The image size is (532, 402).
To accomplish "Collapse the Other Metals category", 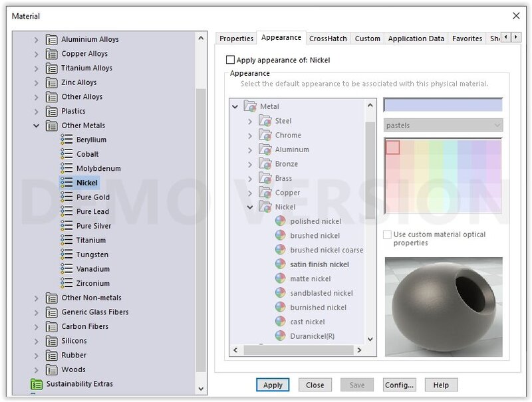I will click(x=37, y=126).
